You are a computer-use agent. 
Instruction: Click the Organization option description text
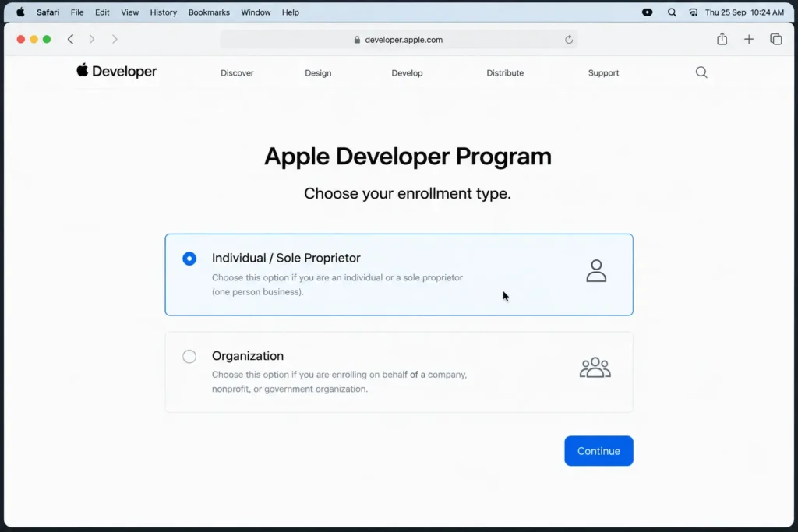point(339,382)
